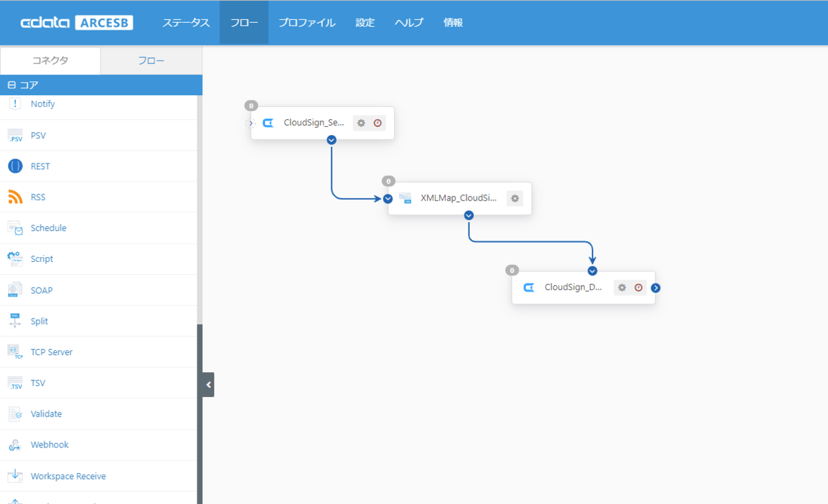Select the フロー navigation tab
Screen dimensions: 828x504
(x=244, y=23)
